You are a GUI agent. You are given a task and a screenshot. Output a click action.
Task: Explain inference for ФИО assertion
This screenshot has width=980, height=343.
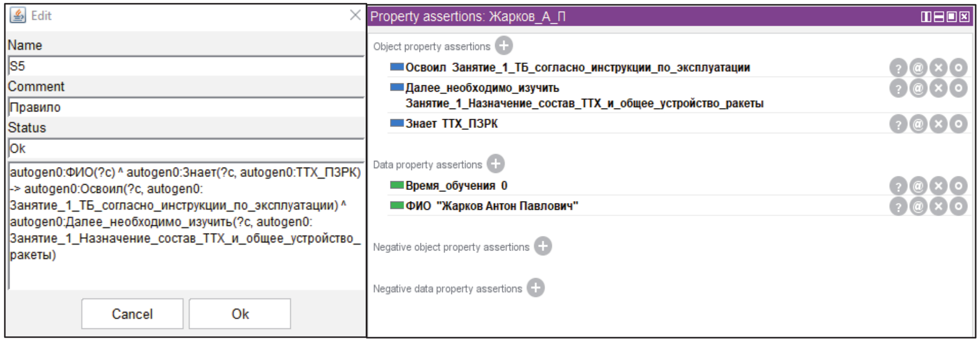coord(898,206)
